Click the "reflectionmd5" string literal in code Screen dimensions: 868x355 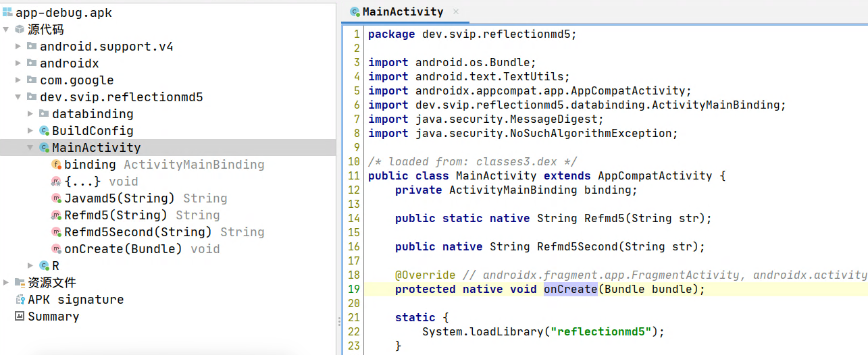click(601, 331)
